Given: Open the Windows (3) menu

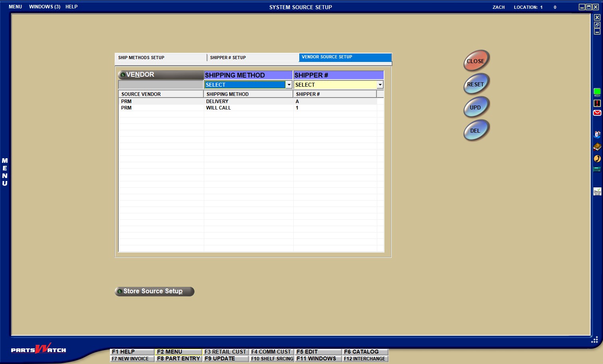Looking at the screenshot, I should (x=44, y=7).
